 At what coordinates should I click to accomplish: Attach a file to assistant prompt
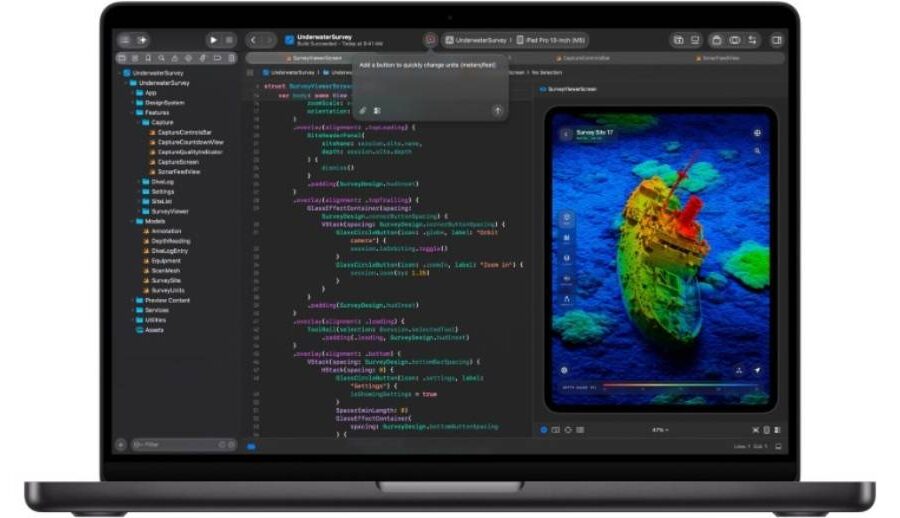[x=363, y=110]
